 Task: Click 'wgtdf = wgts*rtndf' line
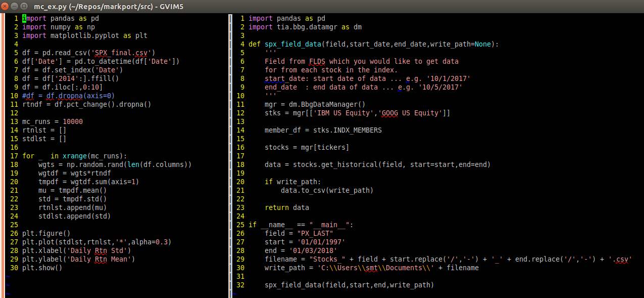[75, 173]
